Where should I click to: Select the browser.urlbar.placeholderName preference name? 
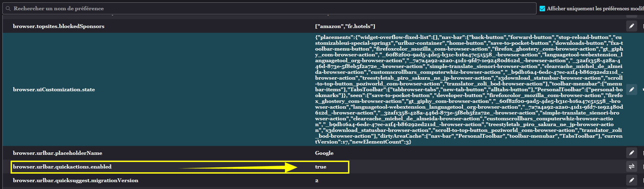tap(57, 153)
